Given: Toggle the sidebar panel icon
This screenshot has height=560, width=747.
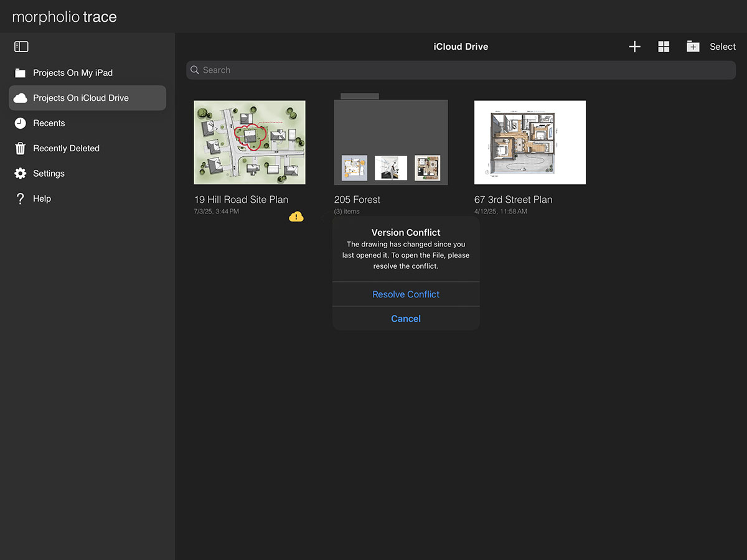Looking at the screenshot, I should coord(21,47).
